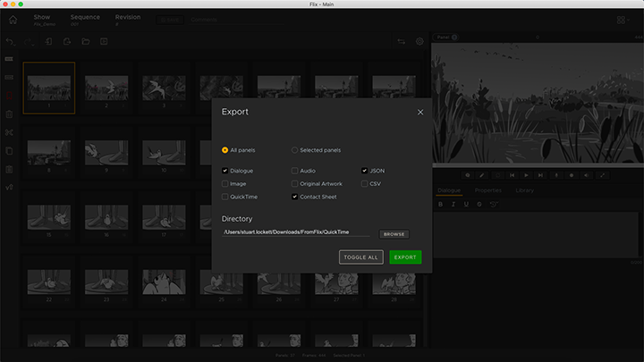Click the undo arrow icon
Image resolution: width=644 pixels, height=362 pixels.
click(x=11, y=41)
